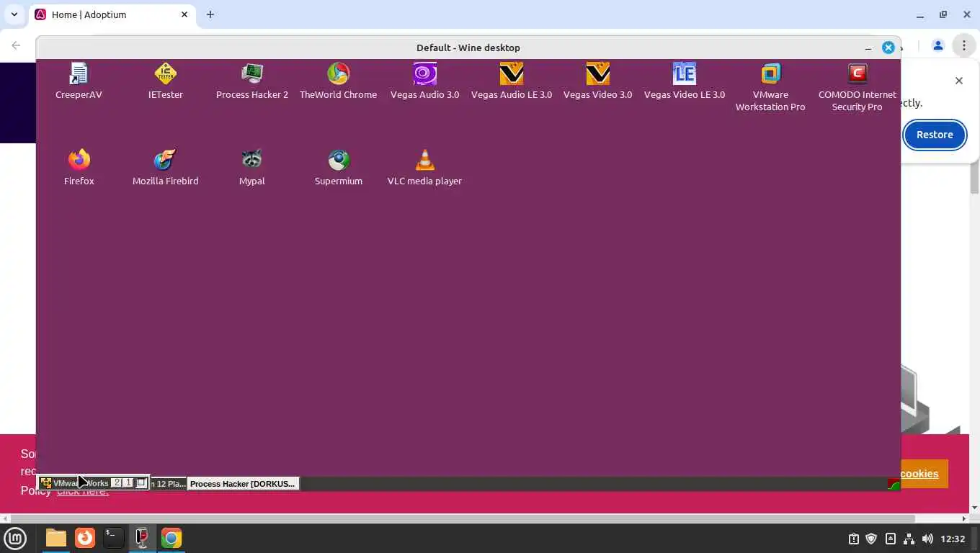
Task: Open the network connections tray icon
Action: pos(909,539)
